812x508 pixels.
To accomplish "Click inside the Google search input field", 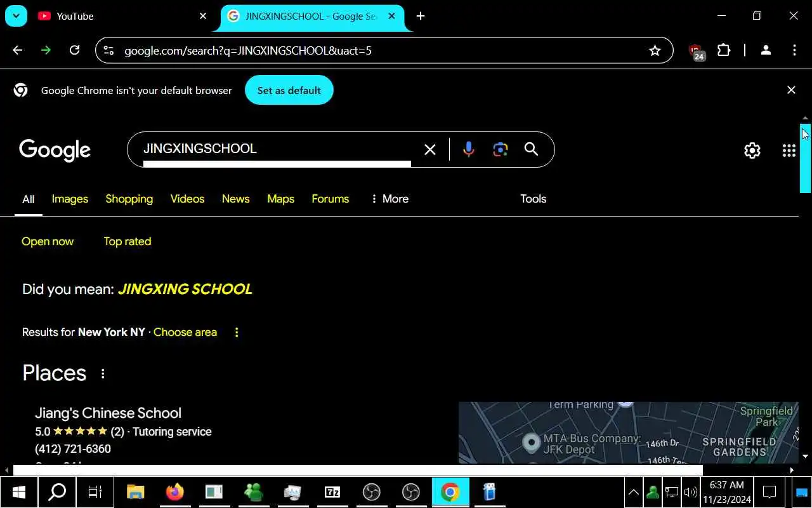I will pyautogui.click(x=277, y=149).
